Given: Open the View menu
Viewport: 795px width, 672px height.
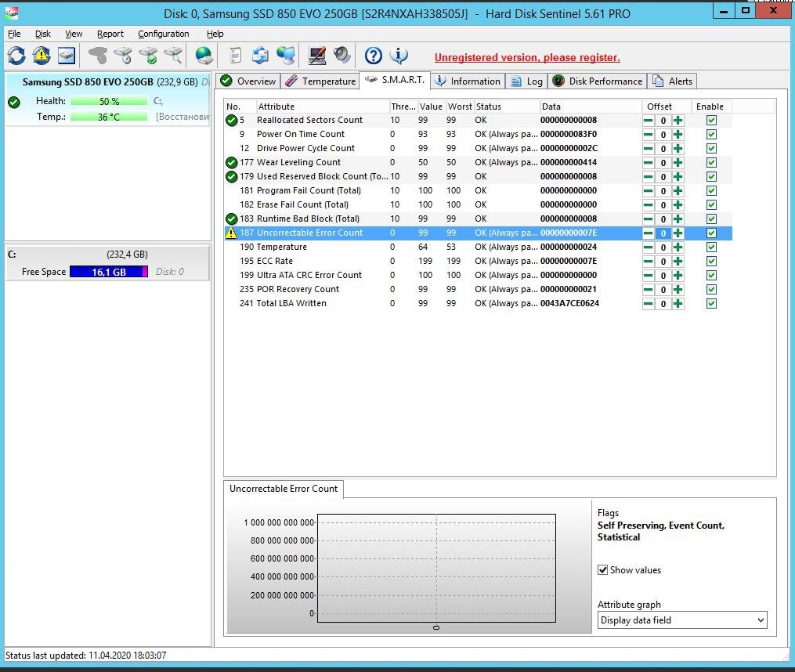Looking at the screenshot, I should click(74, 34).
